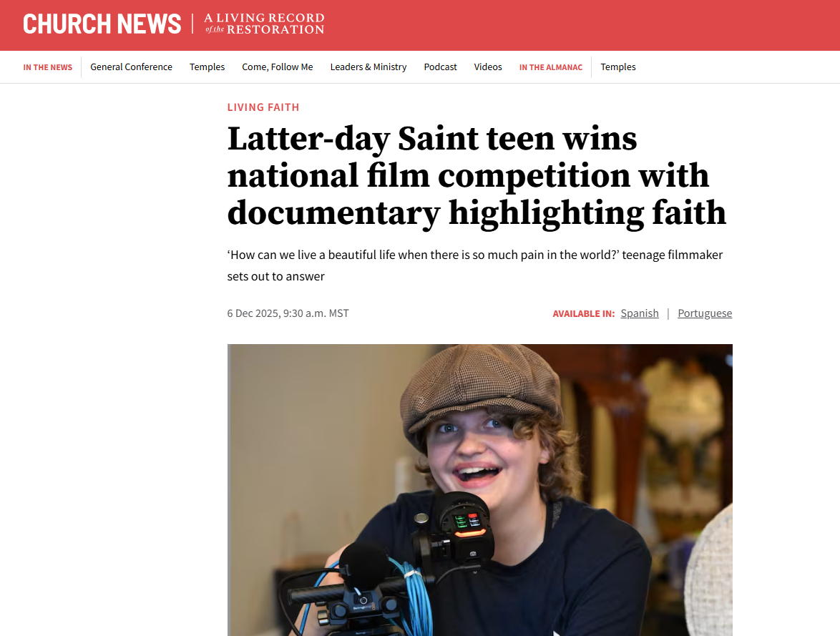Image resolution: width=840 pixels, height=636 pixels.
Task: Click the Living Record of the Restoration tagline
Action: pos(264,24)
